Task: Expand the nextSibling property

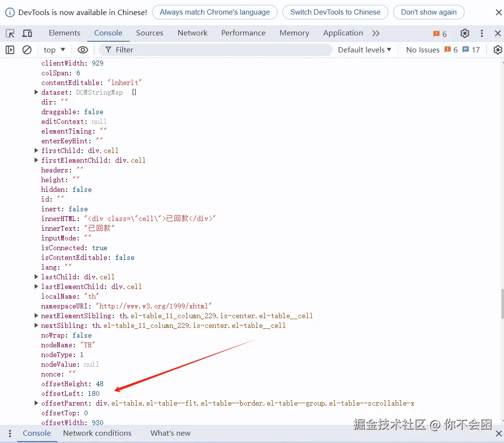Action: point(36,325)
